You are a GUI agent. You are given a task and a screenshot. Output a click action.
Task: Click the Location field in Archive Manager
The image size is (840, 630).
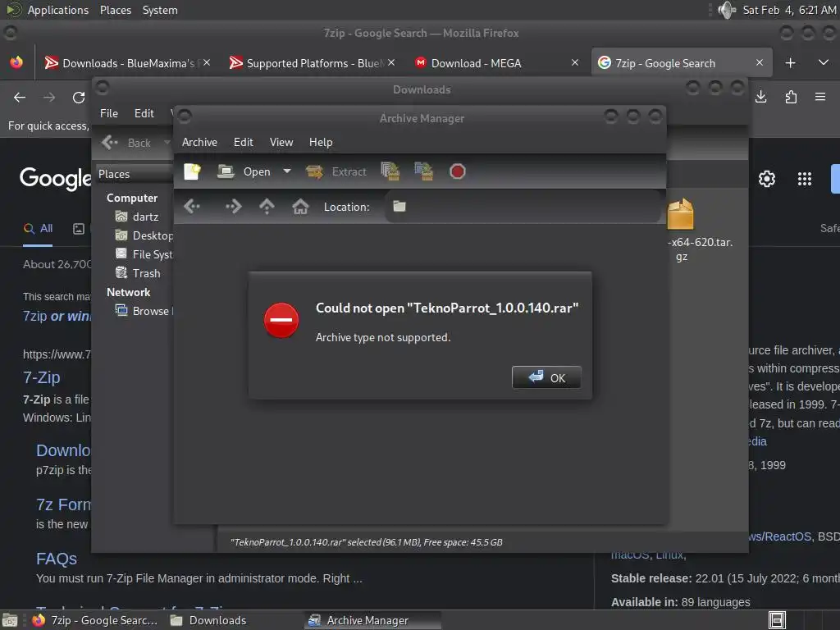pos(523,206)
